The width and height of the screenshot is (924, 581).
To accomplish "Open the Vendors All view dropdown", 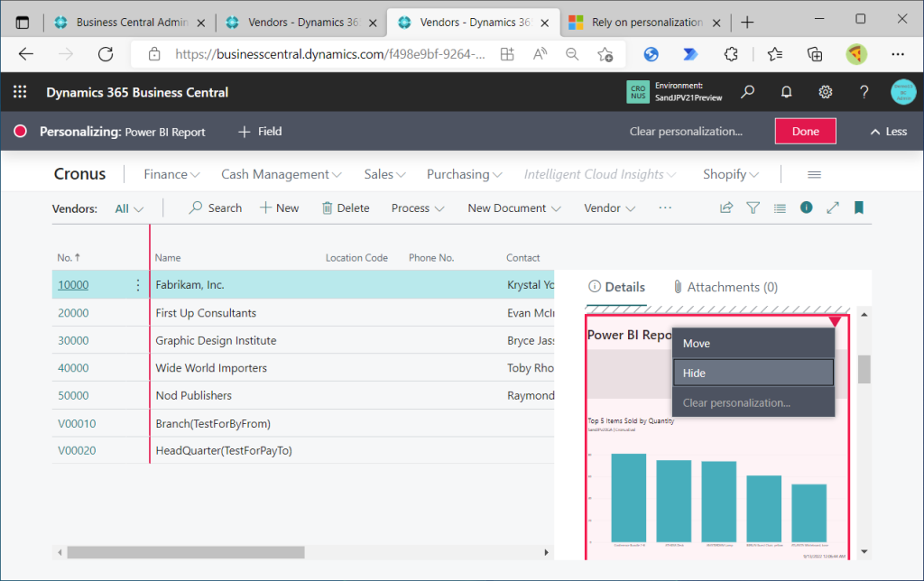I will (129, 208).
